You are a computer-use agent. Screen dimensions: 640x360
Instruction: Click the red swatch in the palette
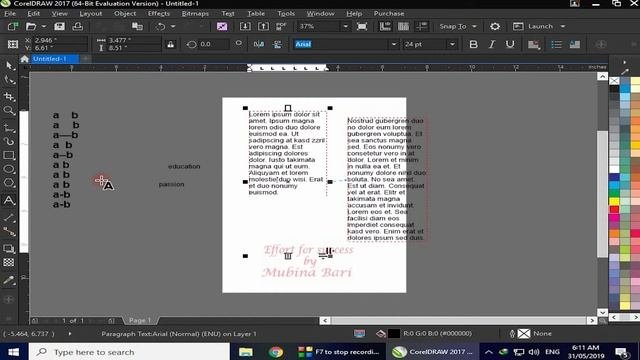coord(614,209)
